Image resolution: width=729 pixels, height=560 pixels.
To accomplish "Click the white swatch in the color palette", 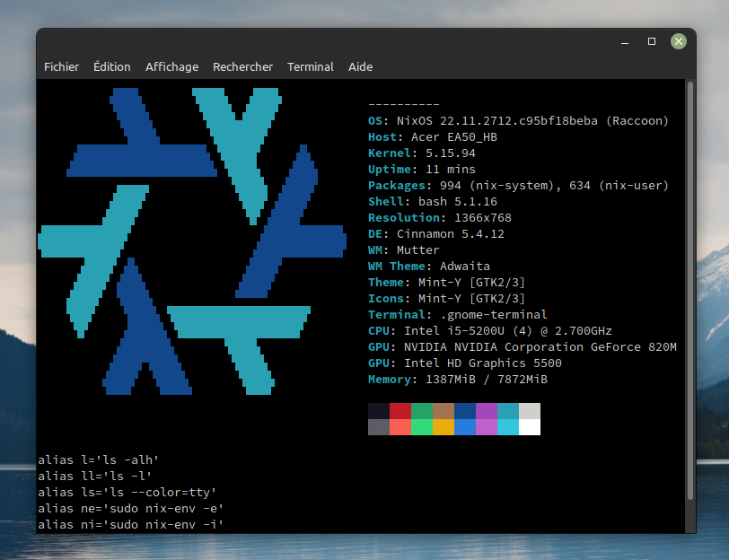I will coord(530,427).
